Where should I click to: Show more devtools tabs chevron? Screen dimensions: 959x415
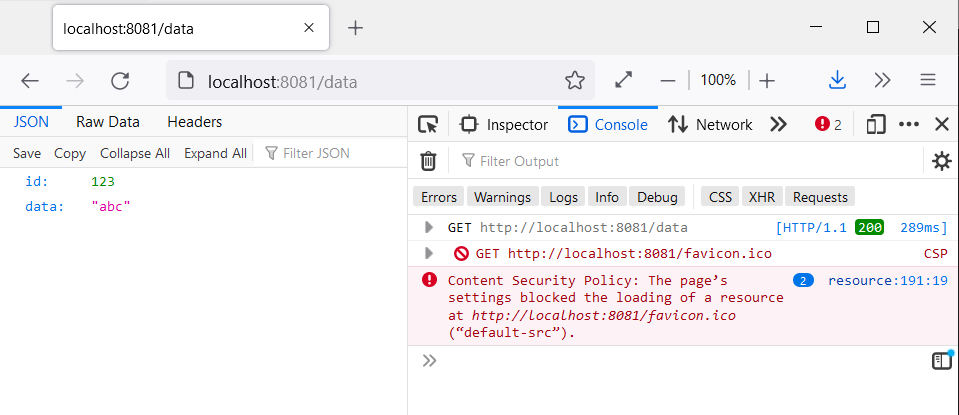tap(778, 125)
